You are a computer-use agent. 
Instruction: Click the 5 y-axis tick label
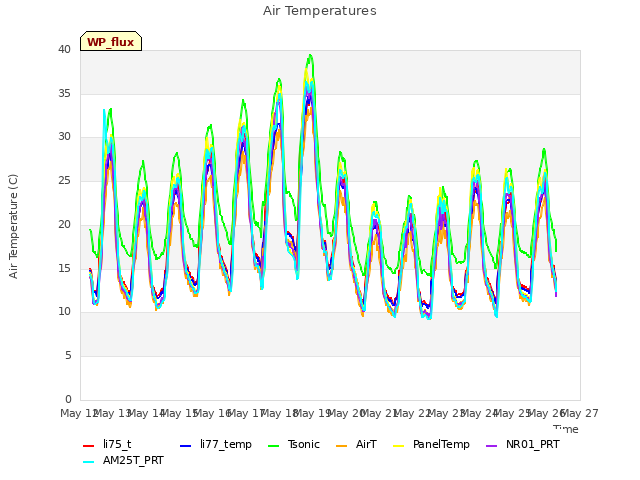(x=68, y=356)
